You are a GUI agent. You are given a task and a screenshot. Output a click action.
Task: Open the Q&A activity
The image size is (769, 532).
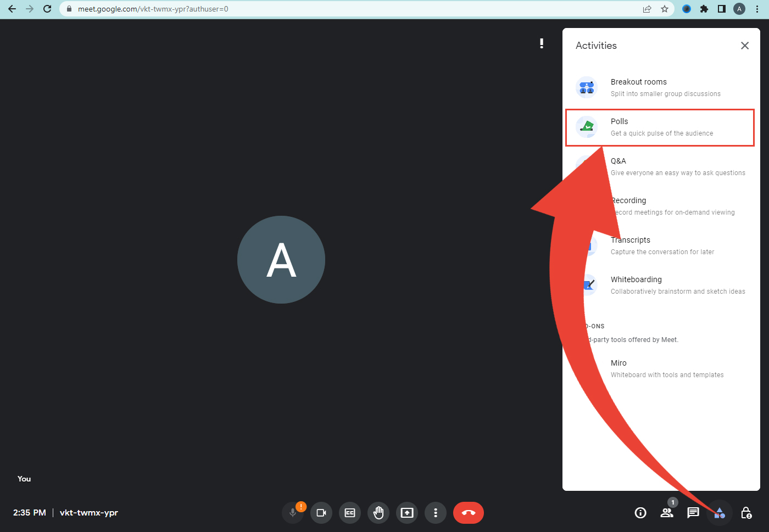point(677,167)
